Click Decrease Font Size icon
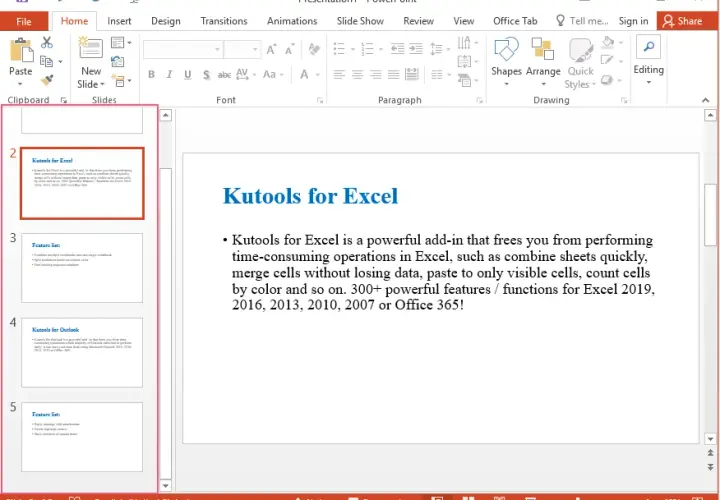Viewport: 720px width, 500px height. pos(289,49)
